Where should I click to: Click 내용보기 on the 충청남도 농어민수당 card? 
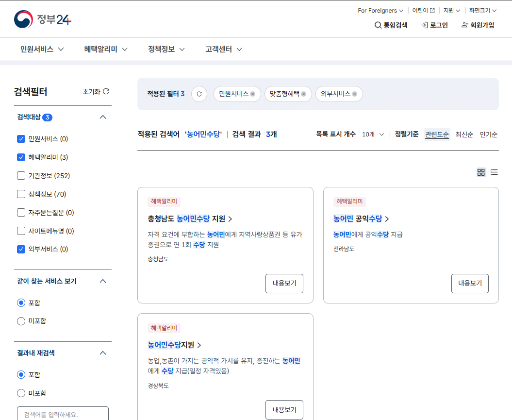point(284,284)
